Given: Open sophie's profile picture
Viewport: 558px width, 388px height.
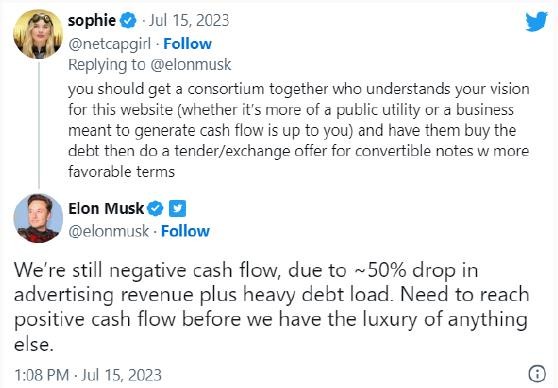Looking at the screenshot, I should point(38,34).
